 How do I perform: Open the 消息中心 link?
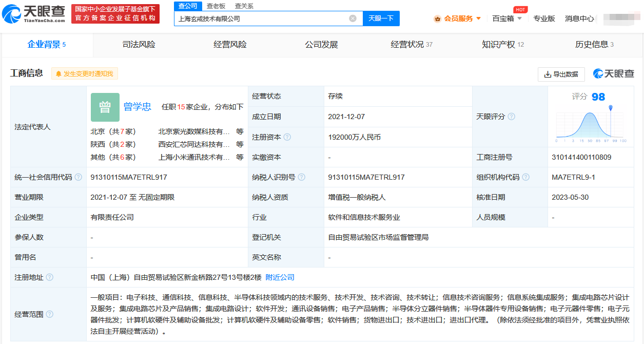[x=579, y=18]
